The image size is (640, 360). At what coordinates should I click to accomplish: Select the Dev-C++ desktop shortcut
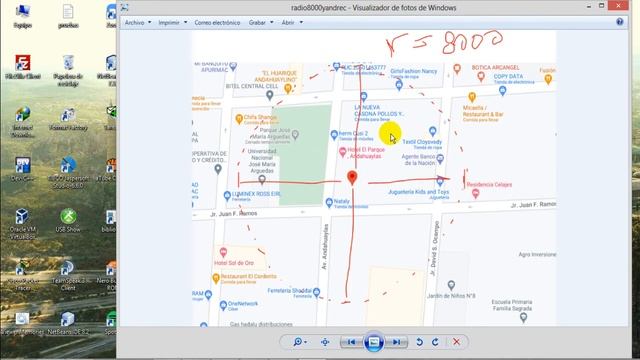coord(22,169)
